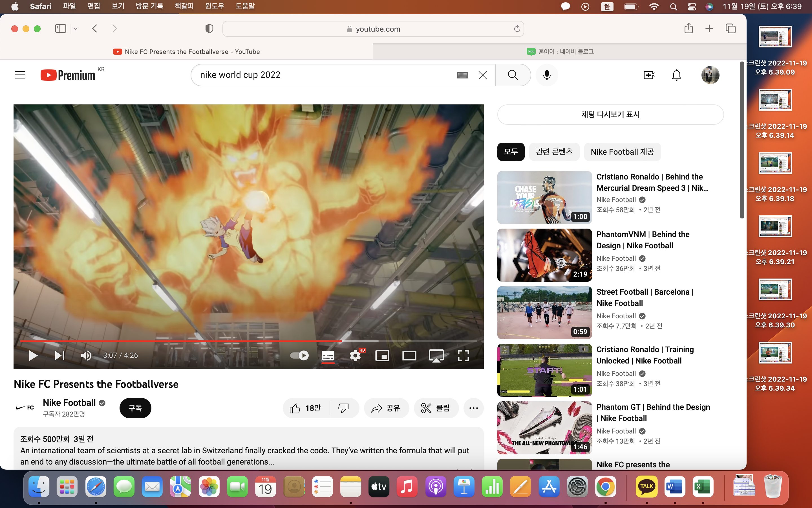
Task: Open Nike Football channel name link
Action: [x=69, y=402]
